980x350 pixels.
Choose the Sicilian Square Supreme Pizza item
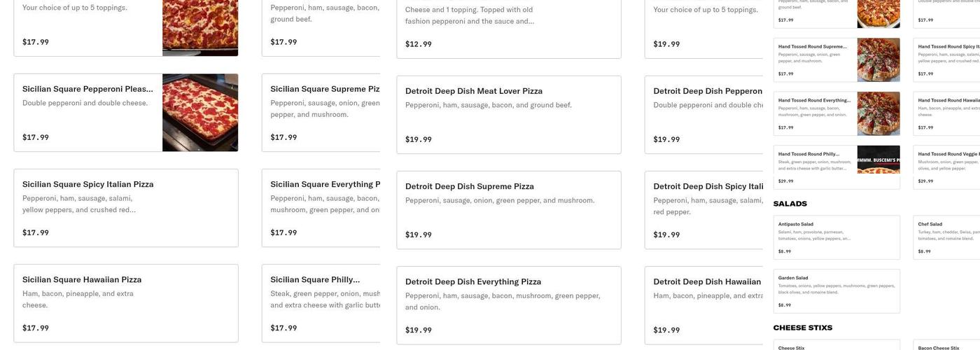[x=322, y=113]
